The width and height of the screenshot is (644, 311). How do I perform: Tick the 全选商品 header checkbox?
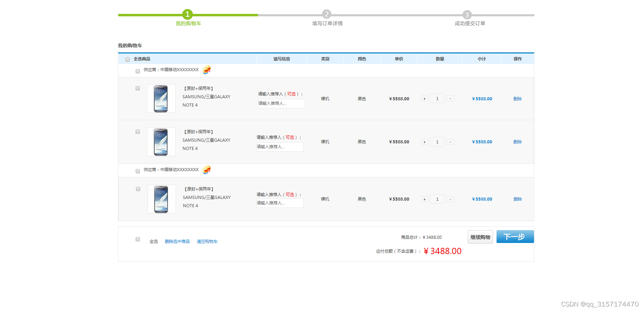click(x=128, y=59)
